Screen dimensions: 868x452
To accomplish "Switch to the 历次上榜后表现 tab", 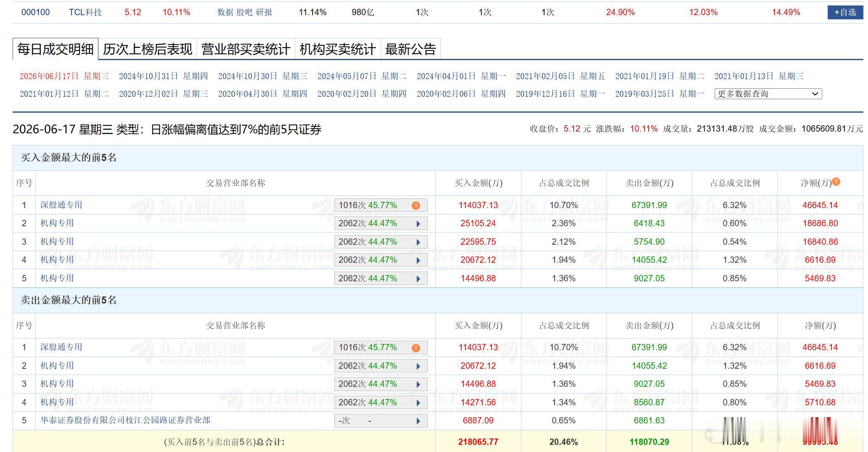I will tap(147, 49).
